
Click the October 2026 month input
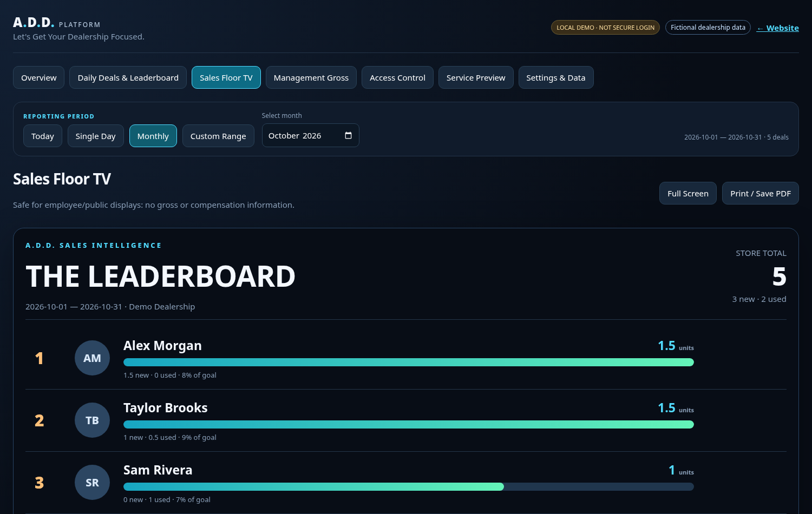(x=311, y=135)
